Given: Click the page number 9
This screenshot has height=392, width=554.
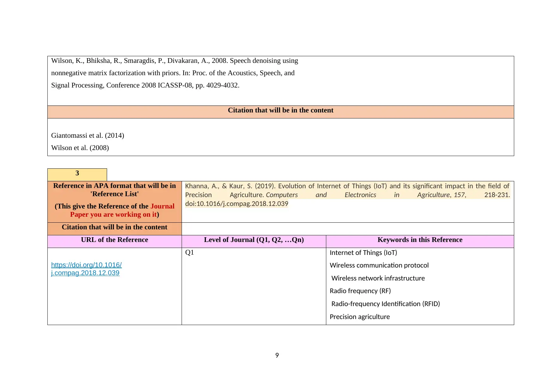Looking at the screenshot, I should 277,355.
